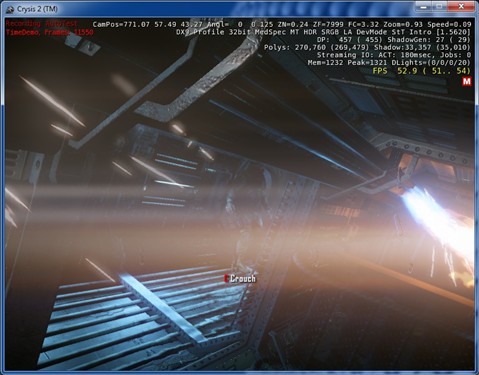This screenshot has width=479, height=375.
Task: Click the red key icon beside Crouch
Action: [x=226, y=279]
